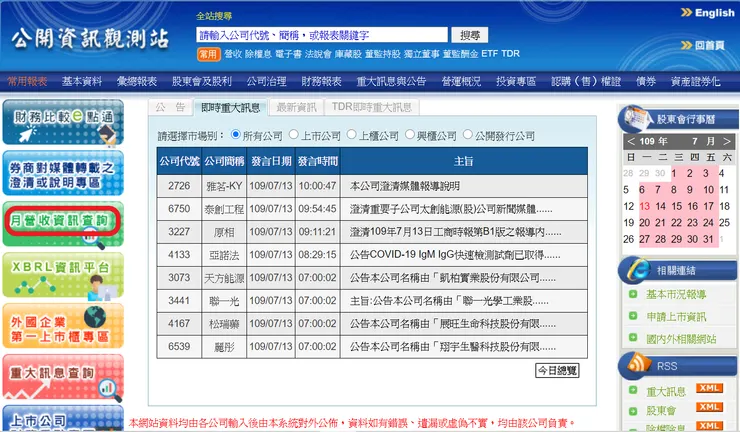This screenshot has height=432, width=740.
Task: Open the 亞諾法 COVID-19 announcement row
Action: coord(372,255)
